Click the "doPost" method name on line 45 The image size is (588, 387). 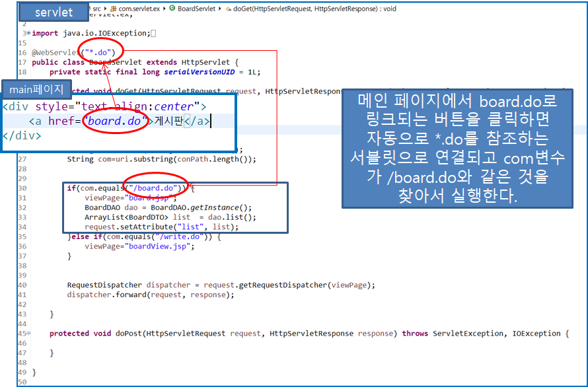click(129, 334)
